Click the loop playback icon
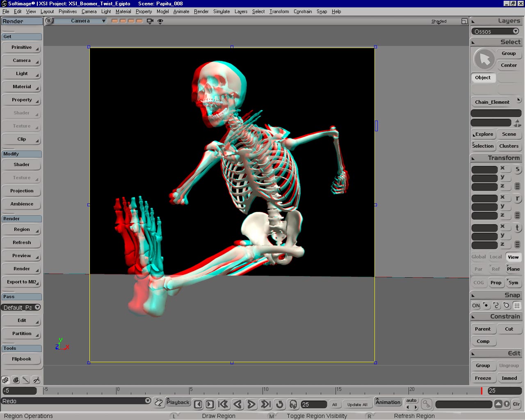Image resolution: width=525 pixels, height=420 pixels. pos(280,404)
